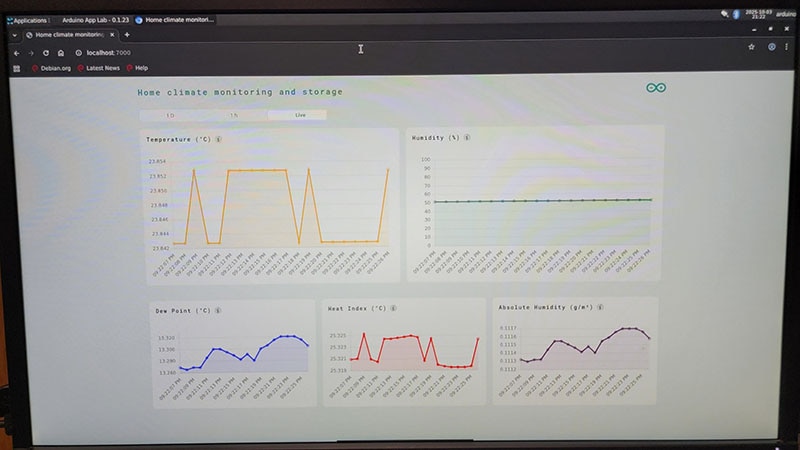
Task: Select the Live time range option
Action: tap(299, 115)
